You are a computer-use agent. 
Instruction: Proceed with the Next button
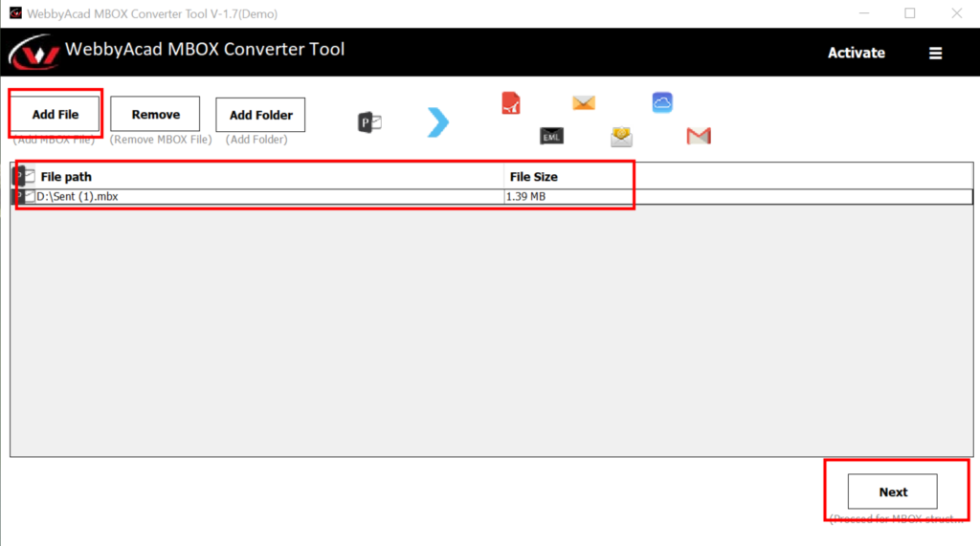coord(892,491)
